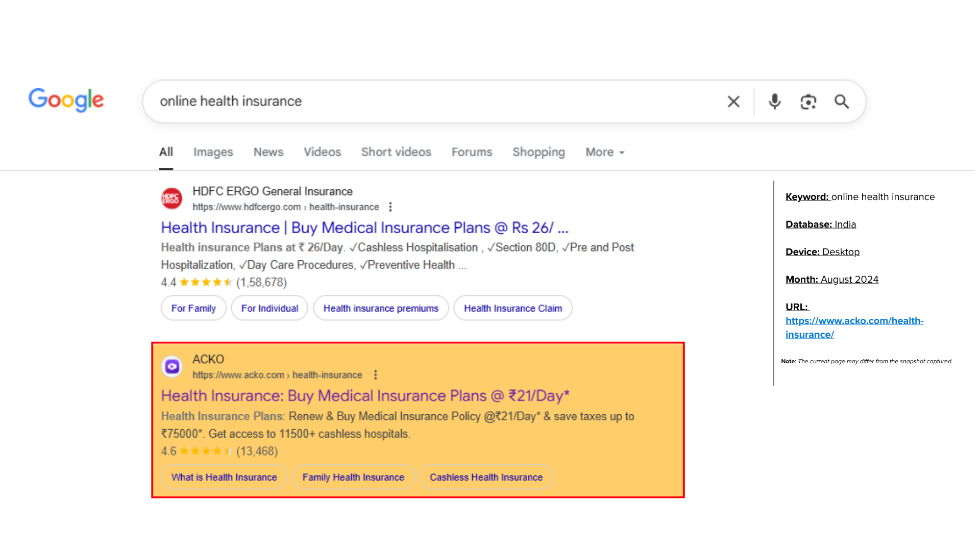Viewport: 980px width, 551px height.
Task: Open the More tab dropdown
Action: (604, 152)
